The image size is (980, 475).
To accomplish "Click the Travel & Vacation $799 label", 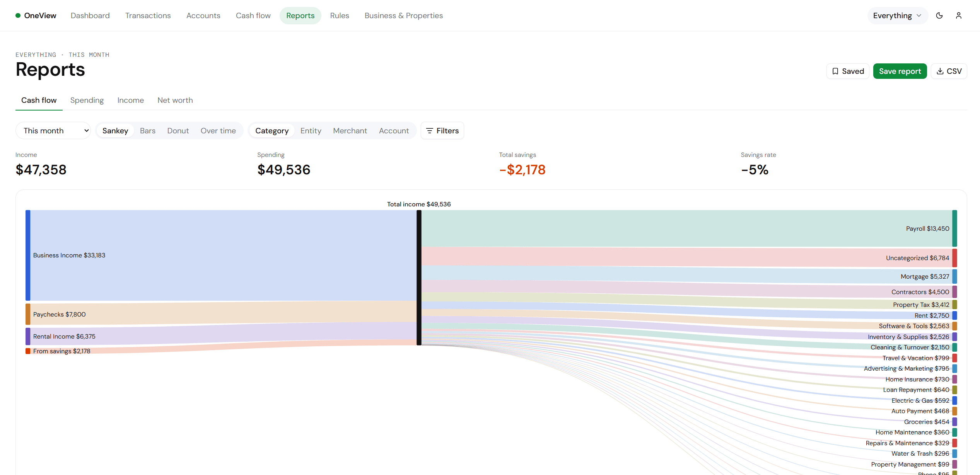I will pyautogui.click(x=916, y=358).
